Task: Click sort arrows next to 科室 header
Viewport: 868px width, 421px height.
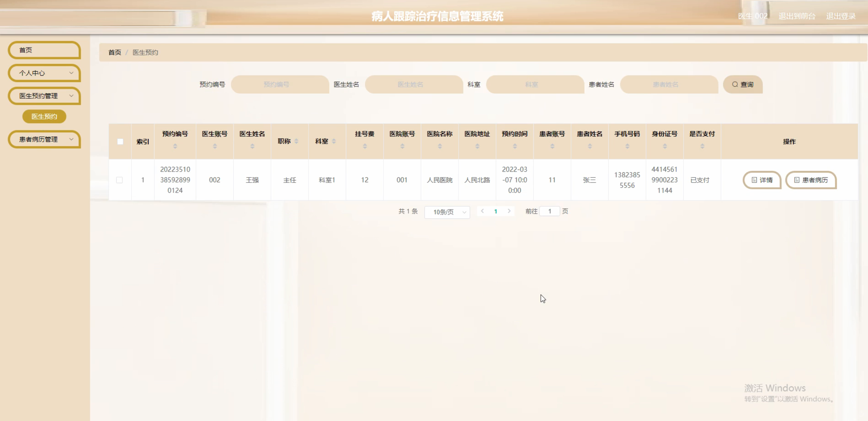Action: tap(334, 141)
